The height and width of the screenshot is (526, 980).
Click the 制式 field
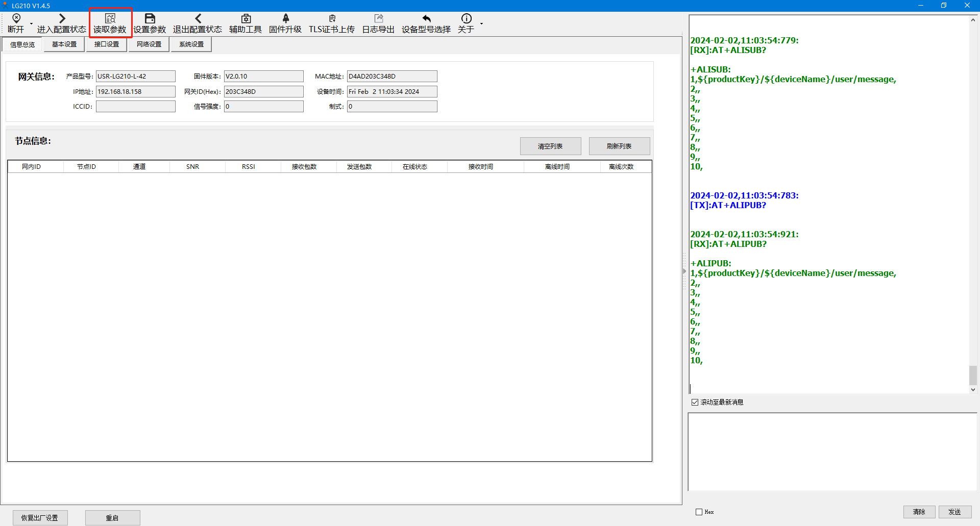tap(392, 106)
